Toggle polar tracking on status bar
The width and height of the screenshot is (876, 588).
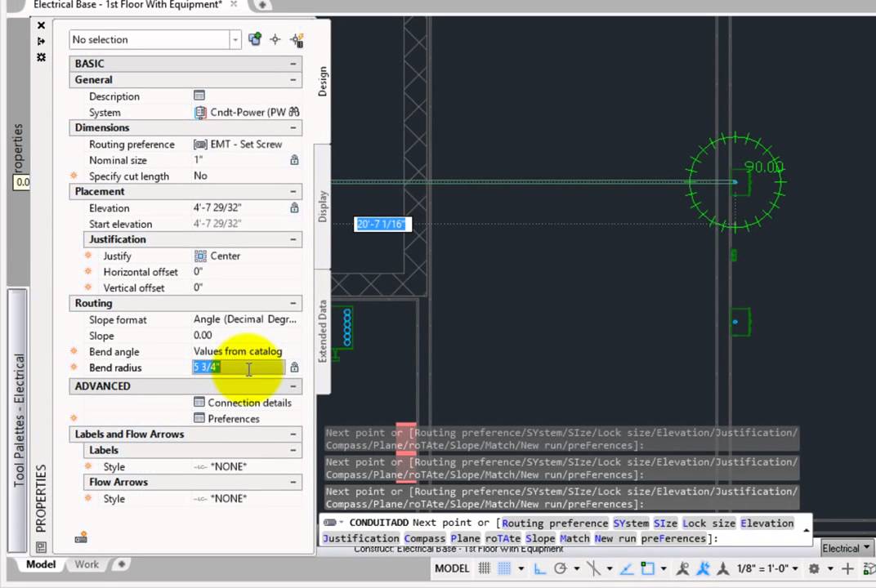[x=560, y=568]
